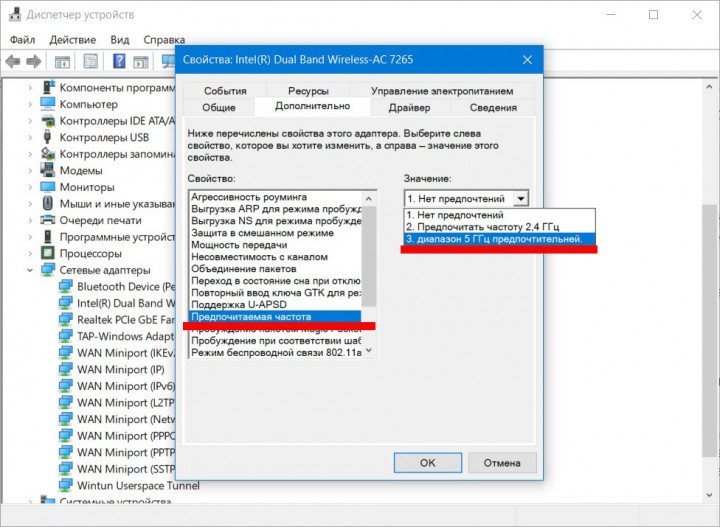Viewport: 720px width, 527px height.
Task: Select Предпочитать частоту 2,4 ГГц option
Action: coord(500,227)
